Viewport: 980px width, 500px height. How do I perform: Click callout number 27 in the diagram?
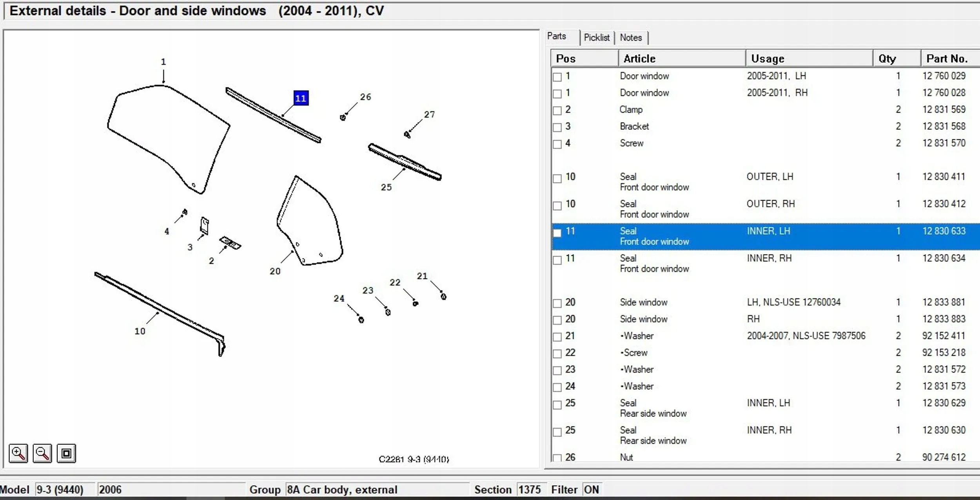430,115
